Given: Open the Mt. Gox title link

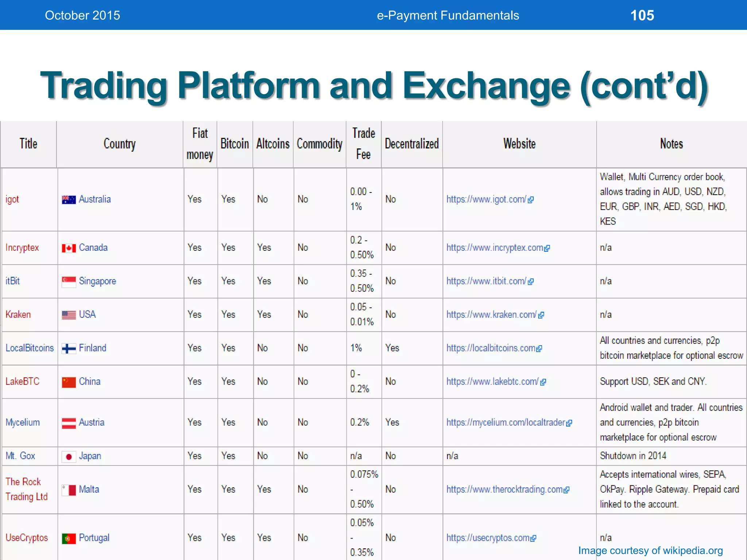Looking at the screenshot, I should click(20, 456).
